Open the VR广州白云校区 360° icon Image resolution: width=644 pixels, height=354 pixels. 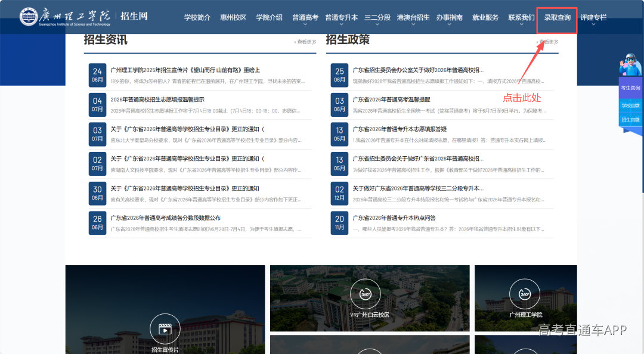(365, 294)
